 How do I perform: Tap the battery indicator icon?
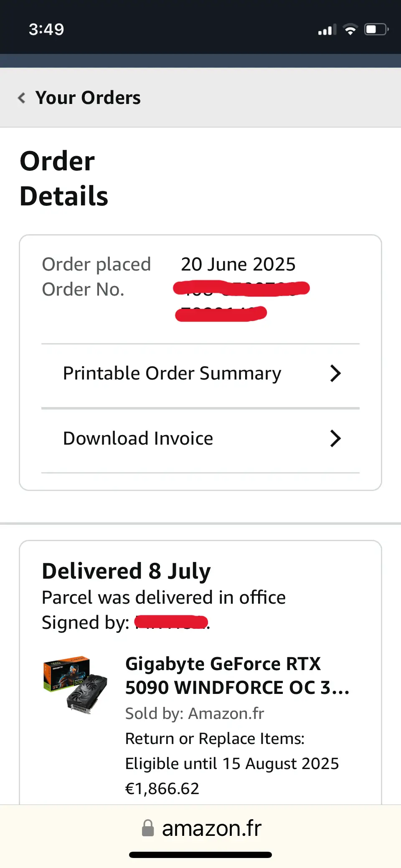pos(377,30)
